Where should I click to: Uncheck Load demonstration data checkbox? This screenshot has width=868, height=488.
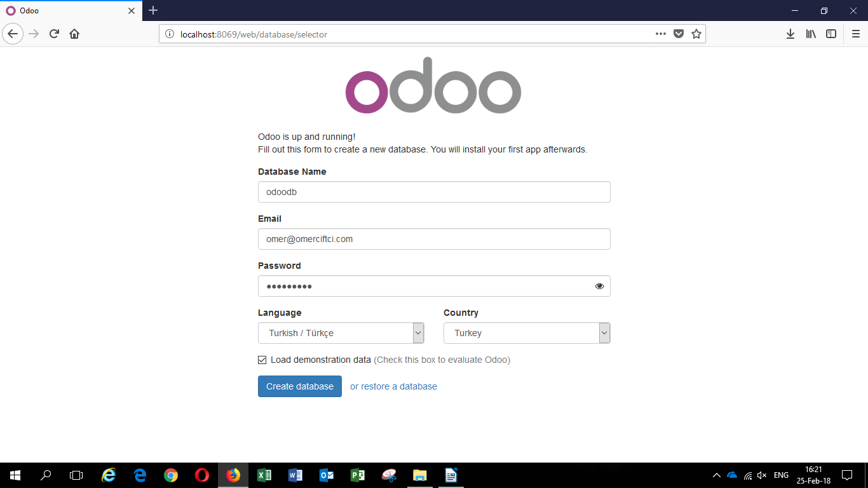coord(262,360)
